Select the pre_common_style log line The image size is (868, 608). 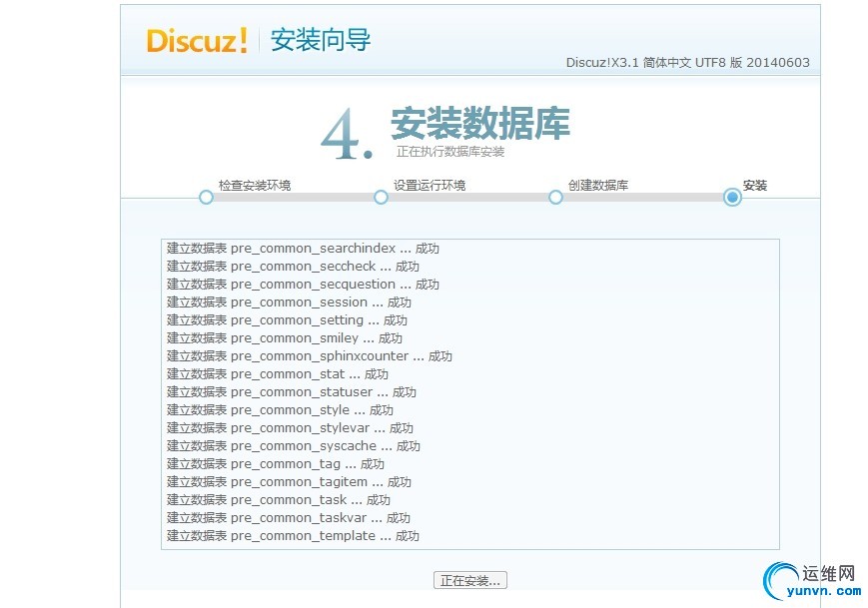(280, 410)
